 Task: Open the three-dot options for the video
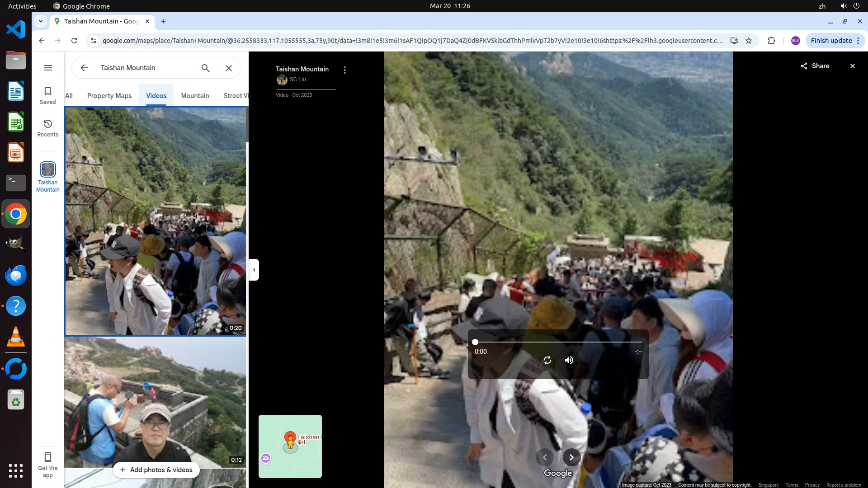tap(344, 70)
